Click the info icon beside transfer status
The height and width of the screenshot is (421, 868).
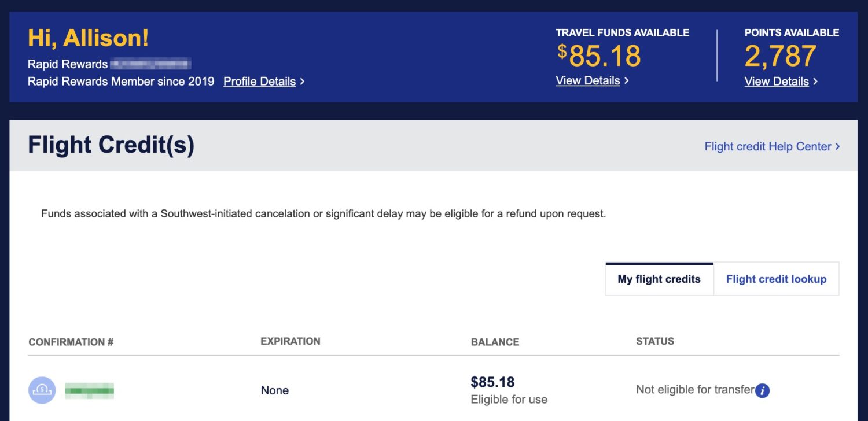[763, 391]
